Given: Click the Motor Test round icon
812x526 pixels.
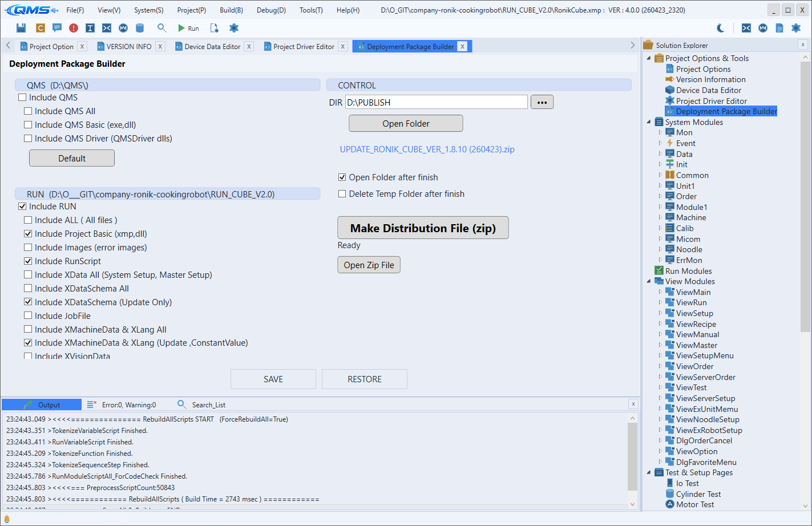Looking at the screenshot, I should tap(670, 504).
